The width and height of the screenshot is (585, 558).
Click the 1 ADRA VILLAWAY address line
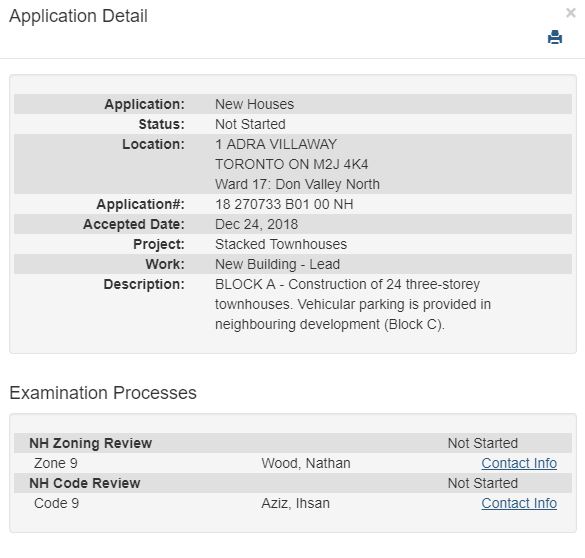click(276, 144)
